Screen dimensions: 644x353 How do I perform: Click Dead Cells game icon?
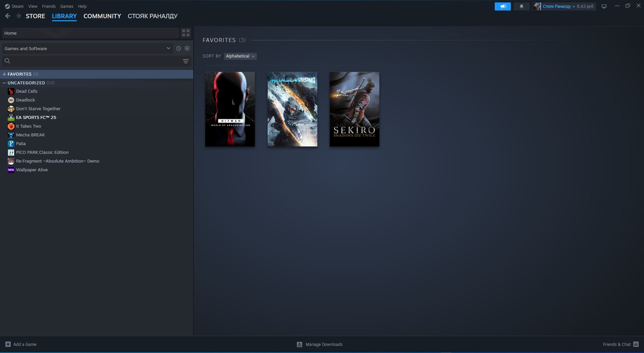point(11,91)
